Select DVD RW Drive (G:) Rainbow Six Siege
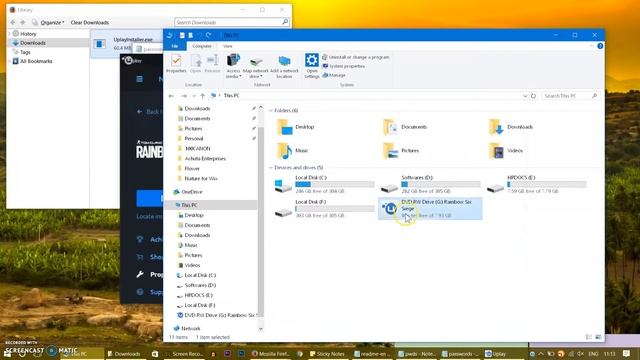640x360 pixels. point(430,209)
